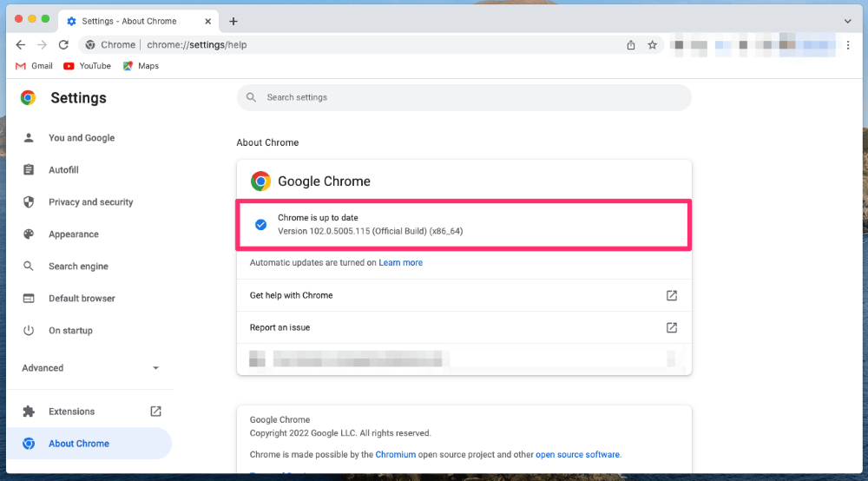Expand the tab search chevron in title bar
This screenshot has height=481, width=868.
point(847,21)
